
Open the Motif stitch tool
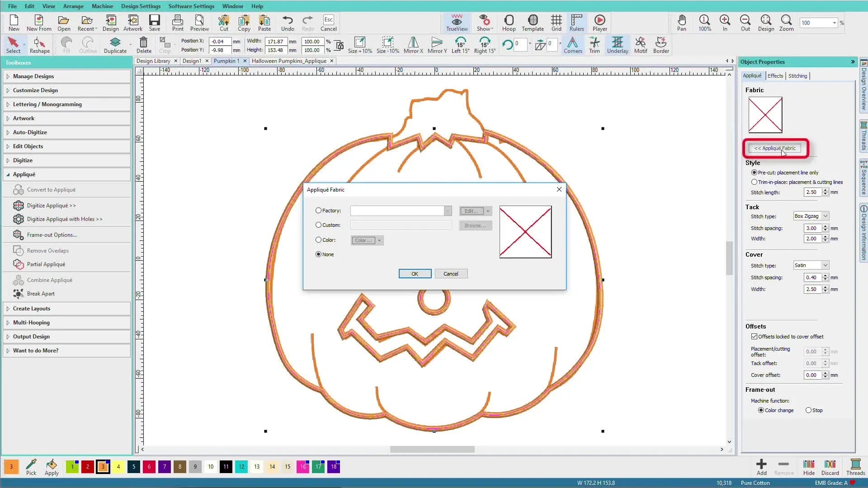tap(641, 45)
